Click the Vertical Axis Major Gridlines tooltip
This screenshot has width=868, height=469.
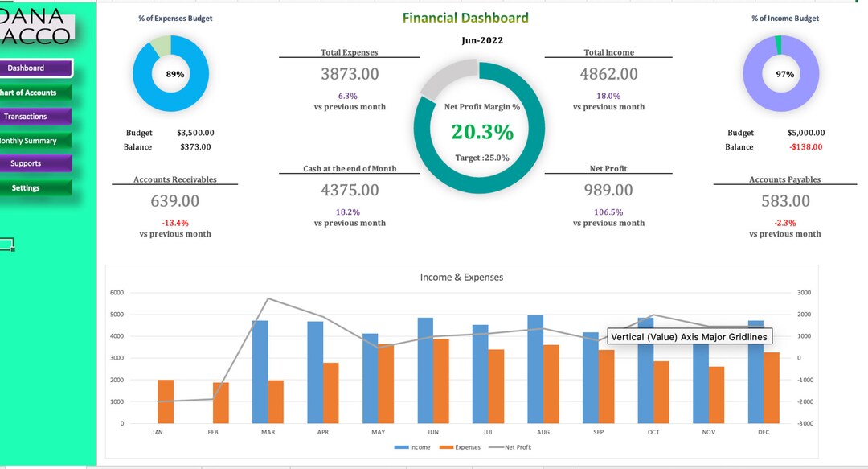(x=689, y=337)
